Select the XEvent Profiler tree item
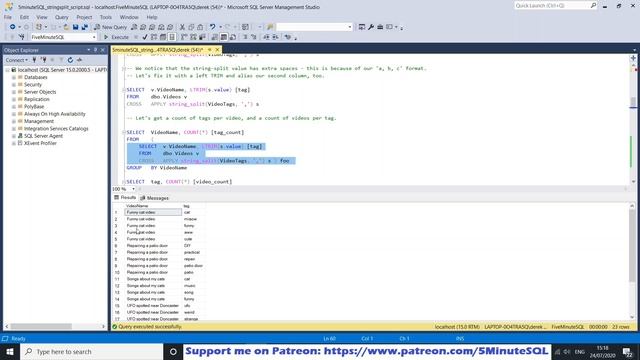Screen dimensions: 640x360 40,143
